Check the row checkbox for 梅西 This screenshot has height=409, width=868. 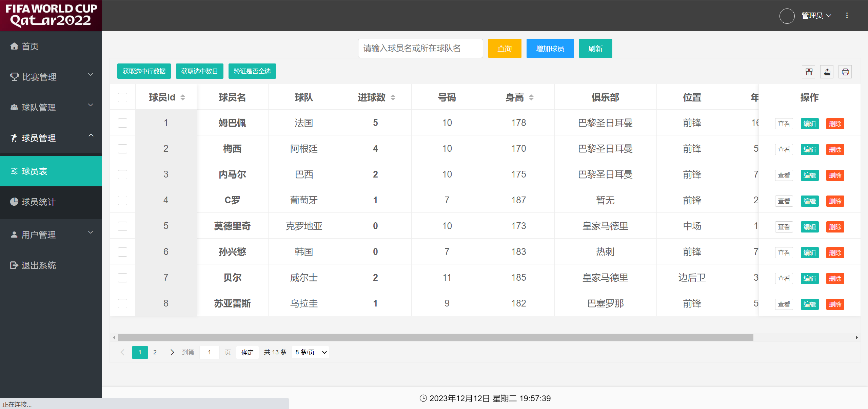point(122,149)
